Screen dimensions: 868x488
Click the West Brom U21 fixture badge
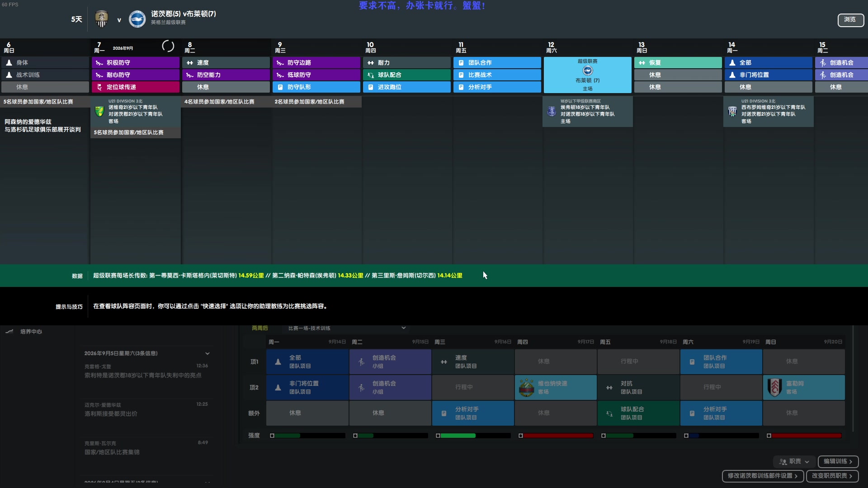click(732, 111)
